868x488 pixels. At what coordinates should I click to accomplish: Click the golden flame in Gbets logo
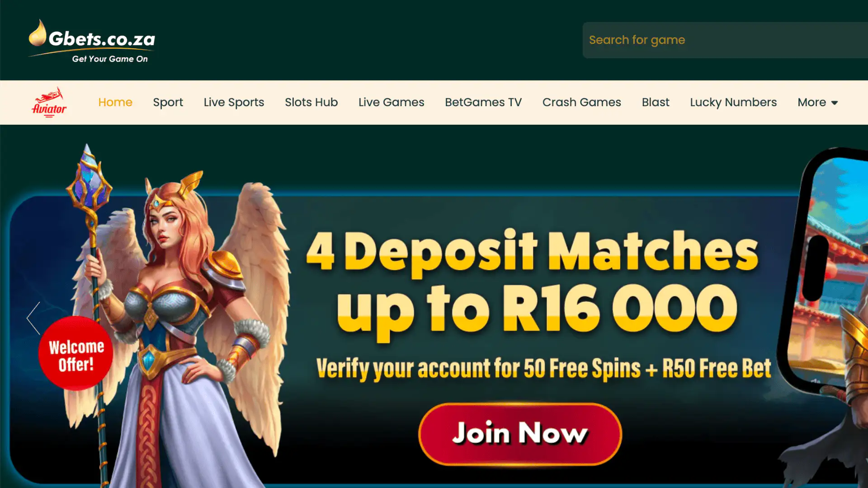click(x=38, y=33)
